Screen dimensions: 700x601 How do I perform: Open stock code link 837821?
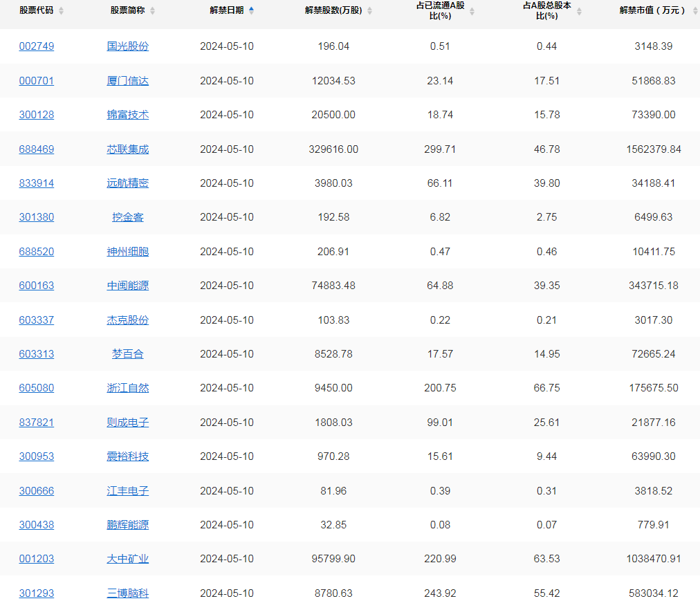coord(37,423)
